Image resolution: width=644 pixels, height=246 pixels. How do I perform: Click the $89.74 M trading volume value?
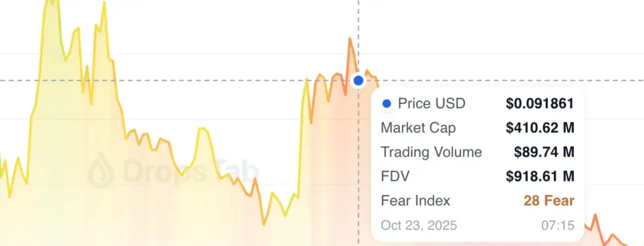(x=544, y=152)
